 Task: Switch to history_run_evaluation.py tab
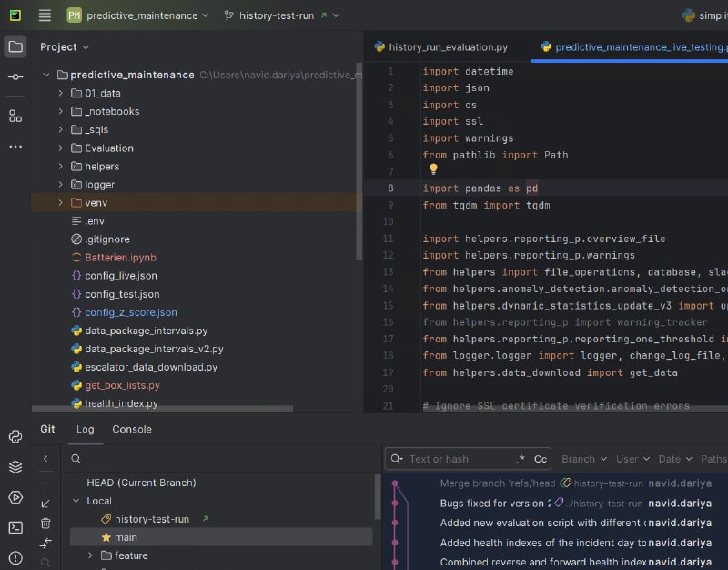pyautogui.click(x=441, y=47)
